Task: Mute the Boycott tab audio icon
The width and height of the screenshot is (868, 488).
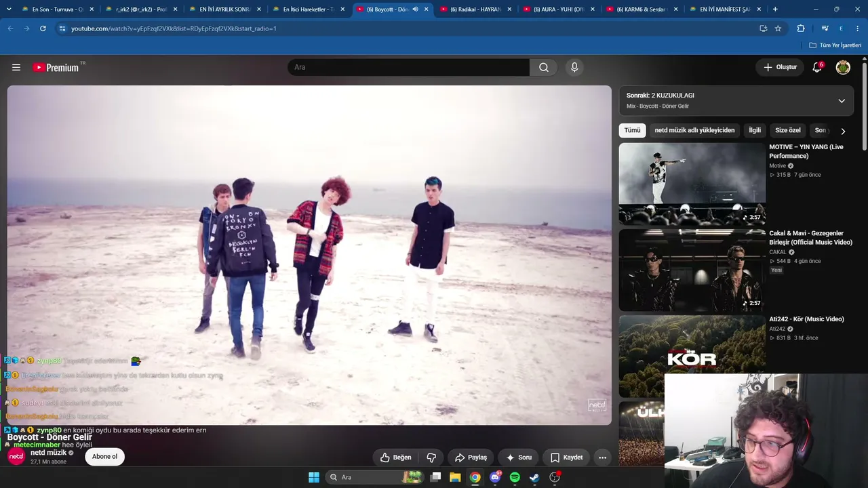Action: (415, 9)
